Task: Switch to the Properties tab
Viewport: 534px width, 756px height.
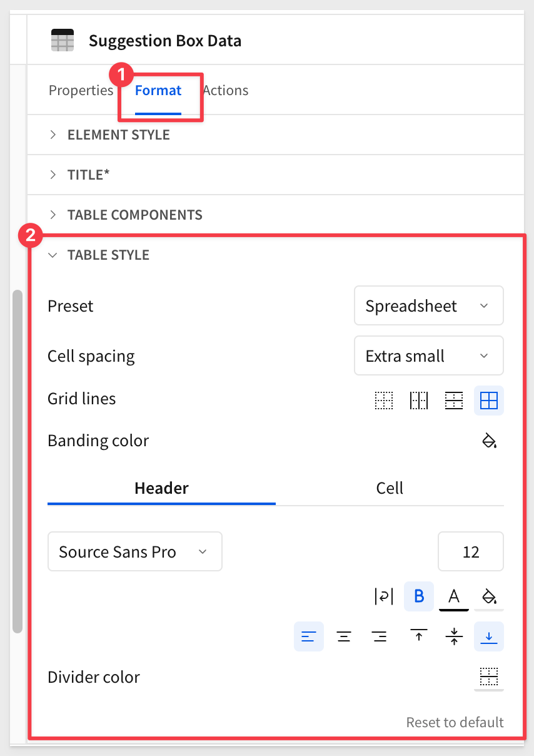Action: (81, 91)
